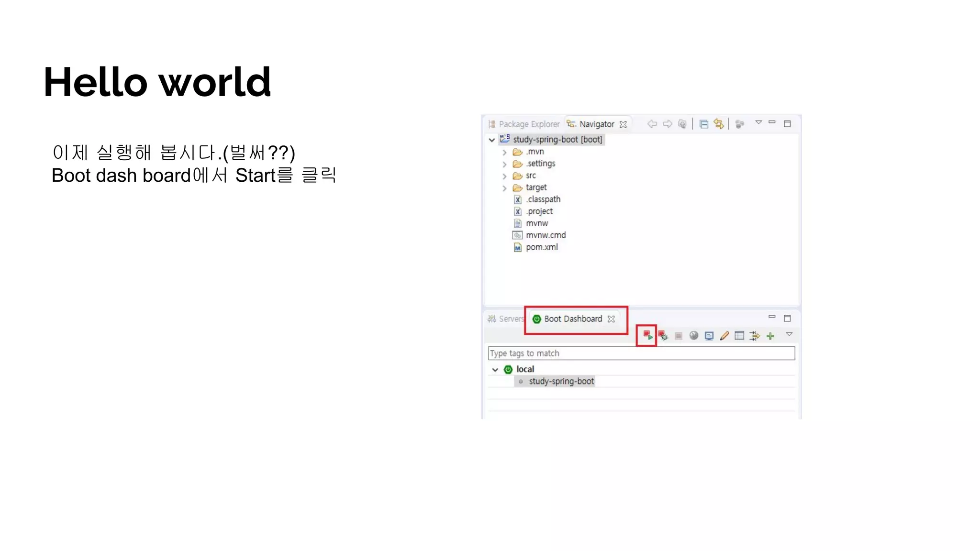Open the app in web browser

coord(693,336)
